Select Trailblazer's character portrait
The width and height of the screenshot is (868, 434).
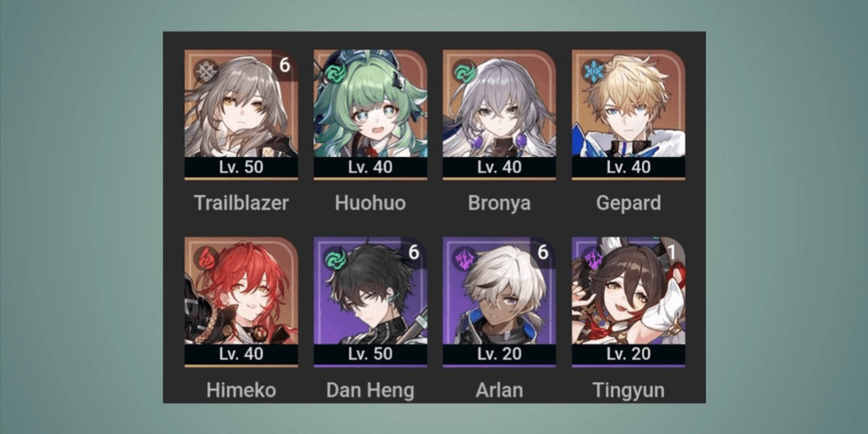pos(241,114)
